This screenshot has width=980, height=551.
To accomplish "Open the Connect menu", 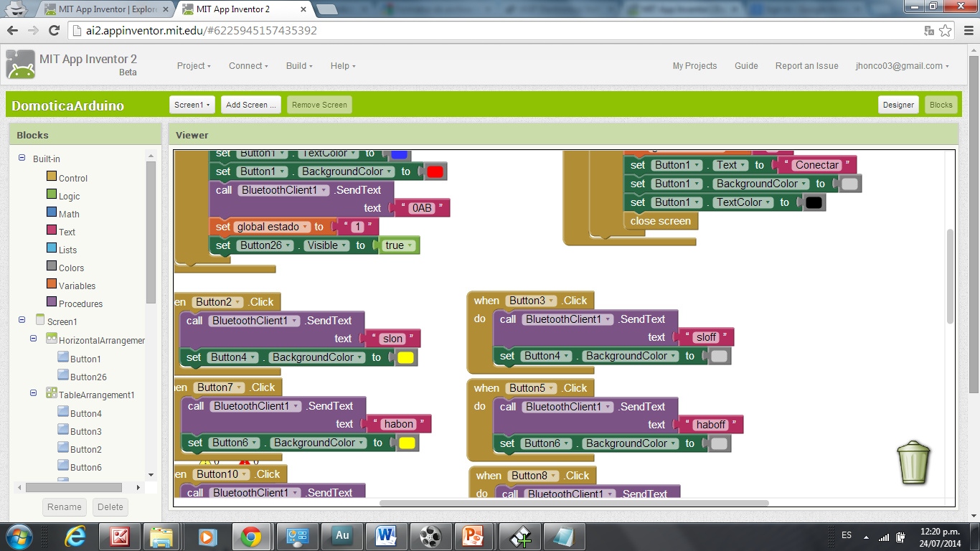I will (248, 65).
